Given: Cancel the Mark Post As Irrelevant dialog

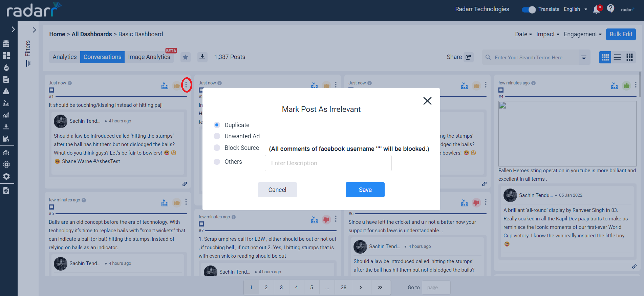Looking at the screenshot, I should click(277, 190).
